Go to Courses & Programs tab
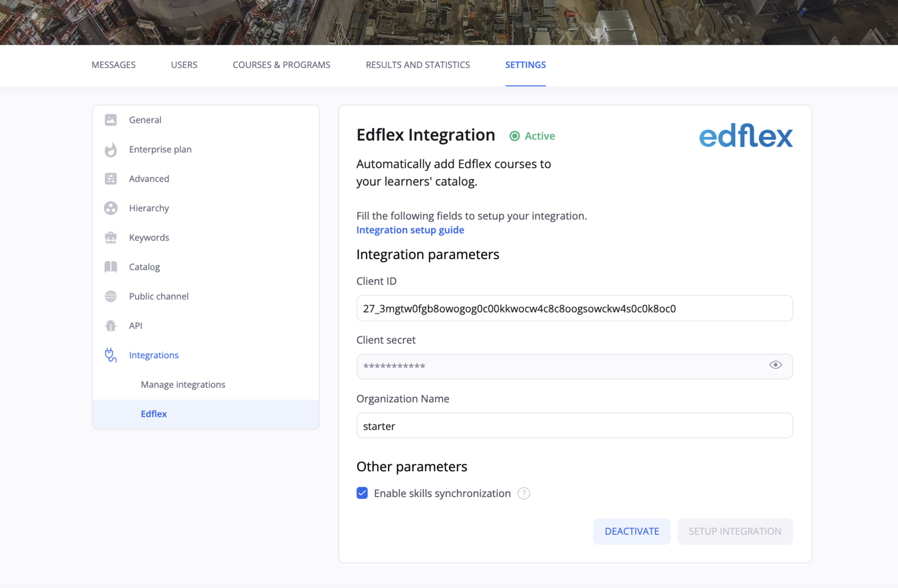This screenshot has height=588, width=898. (x=282, y=65)
